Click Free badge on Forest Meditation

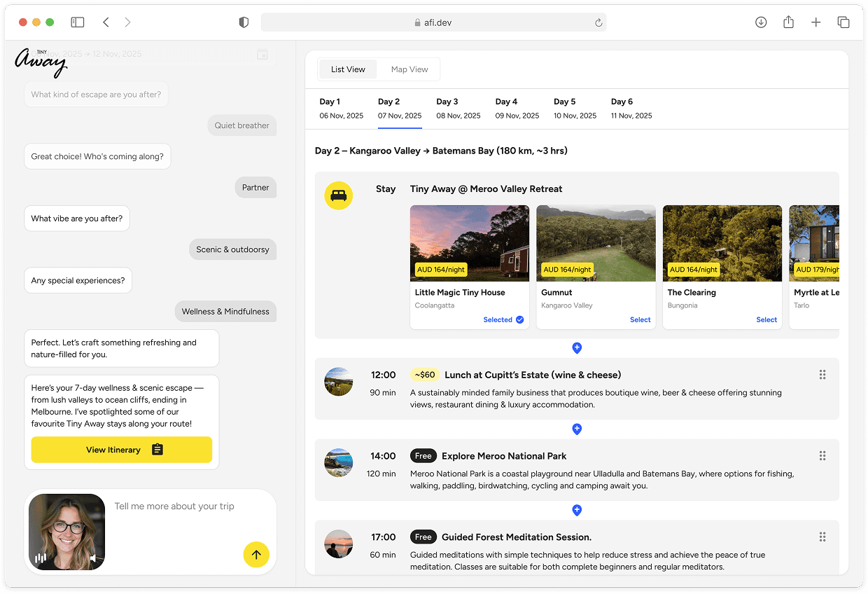coord(423,537)
